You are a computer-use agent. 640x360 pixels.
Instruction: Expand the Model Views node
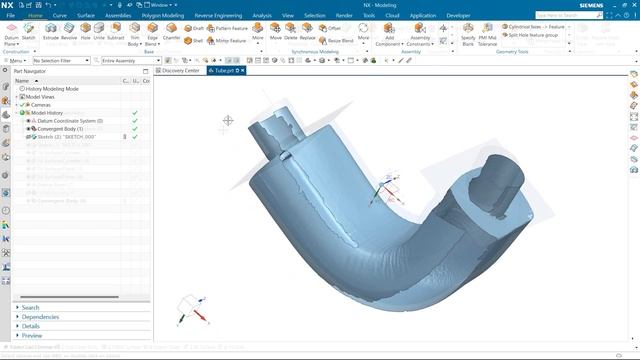[x=17, y=97]
